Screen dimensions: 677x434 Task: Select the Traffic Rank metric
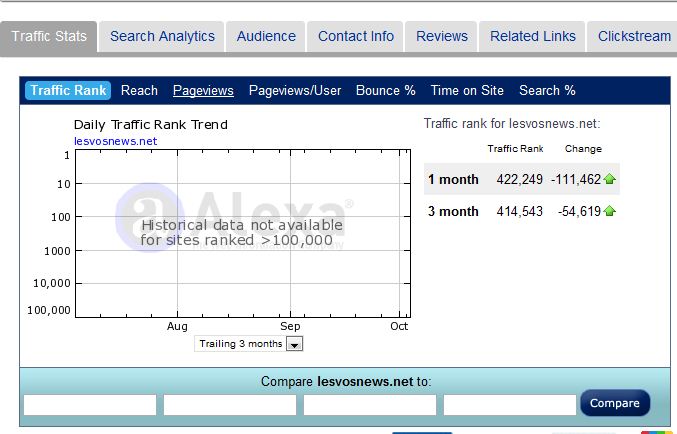(68, 91)
